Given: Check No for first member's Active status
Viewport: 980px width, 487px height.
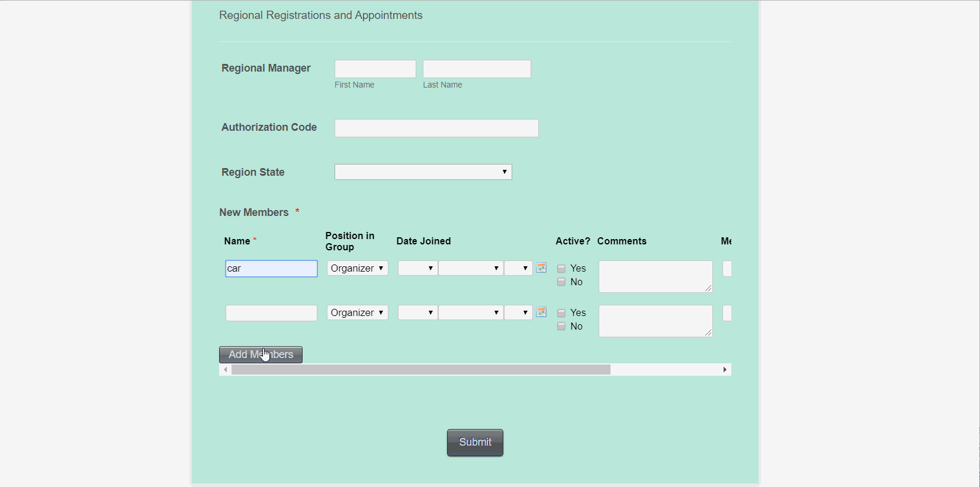Looking at the screenshot, I should (561, 282).
